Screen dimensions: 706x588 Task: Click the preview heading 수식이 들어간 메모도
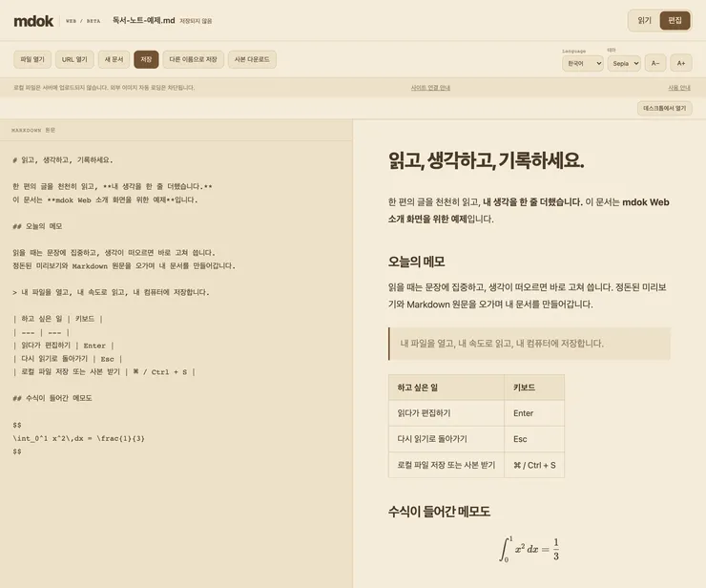tap(439, 512)
